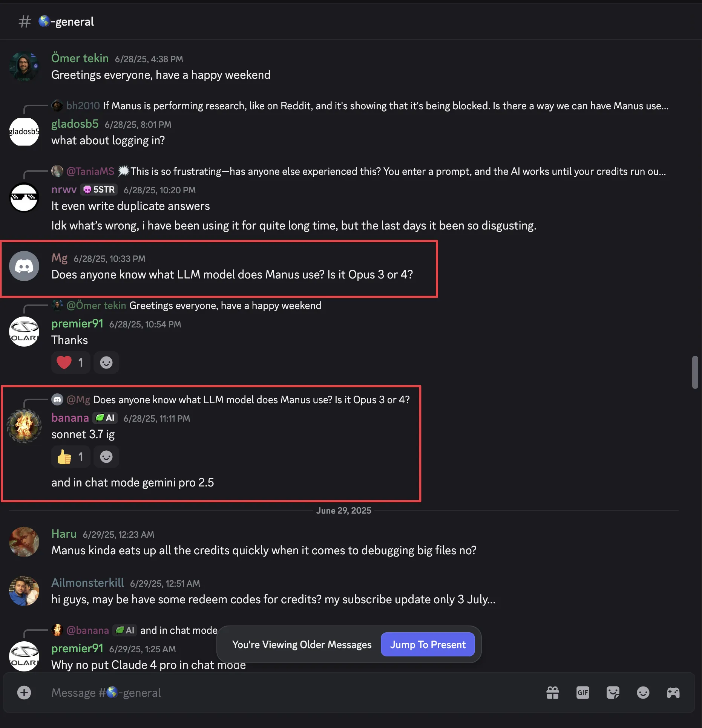Screen dimensions: 702x728
Task: Add a reaction to premier91's Thanks message
Action: pyautogui.click(x=106, y=362)
